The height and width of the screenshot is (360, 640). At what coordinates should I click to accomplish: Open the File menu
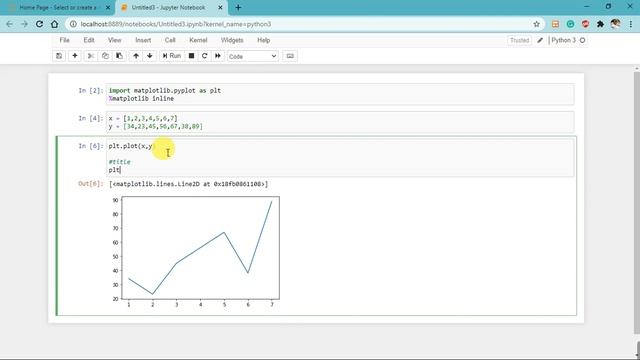click(64, 40)
